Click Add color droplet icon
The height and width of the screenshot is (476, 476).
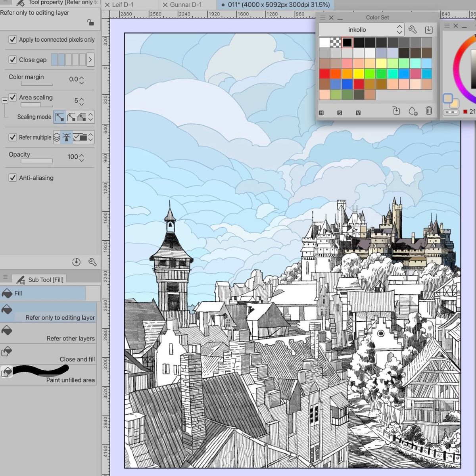tap(413, 111)
